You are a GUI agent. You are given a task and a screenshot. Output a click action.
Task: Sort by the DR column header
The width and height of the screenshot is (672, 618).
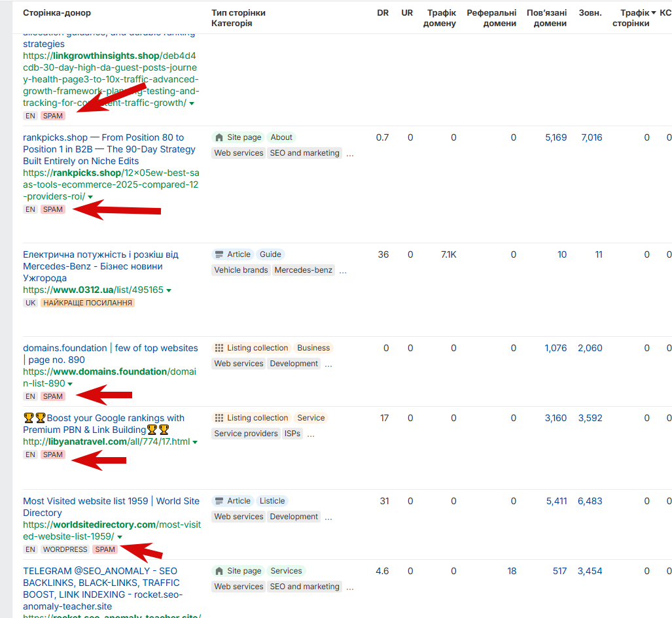pos(383,13)
